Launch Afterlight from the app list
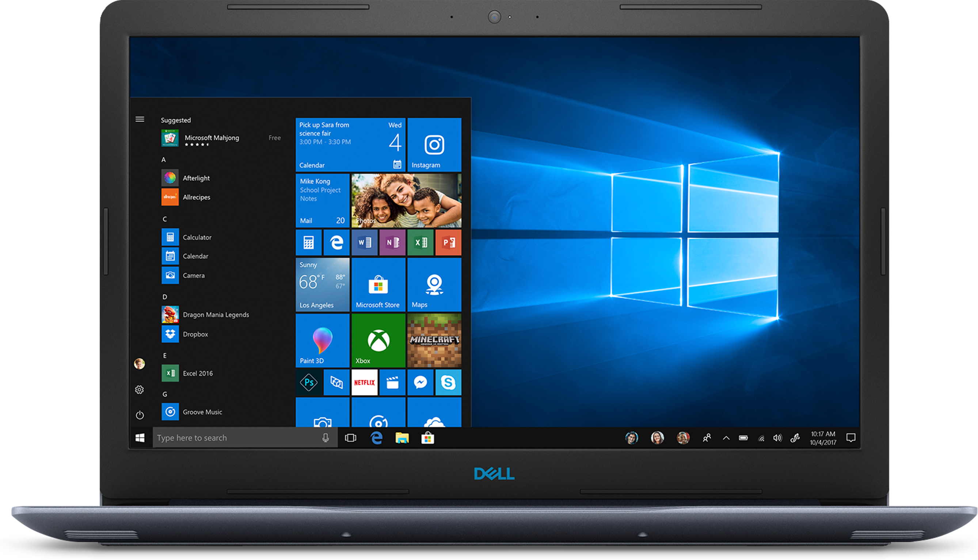Screen dimensions: 978x560 coord(186,178)
